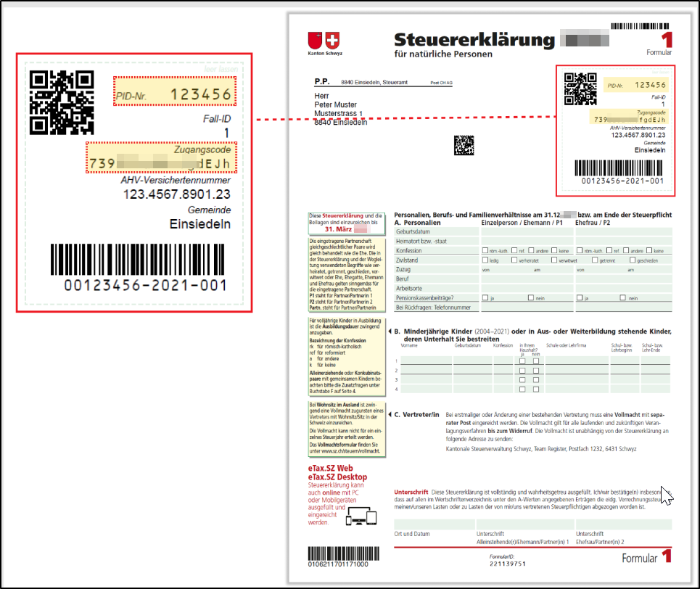Viewport: 700px width, 589px height.
Task: Click the QR code in the enlarged label
Action: pyautogui.click(x=62, y=102)
